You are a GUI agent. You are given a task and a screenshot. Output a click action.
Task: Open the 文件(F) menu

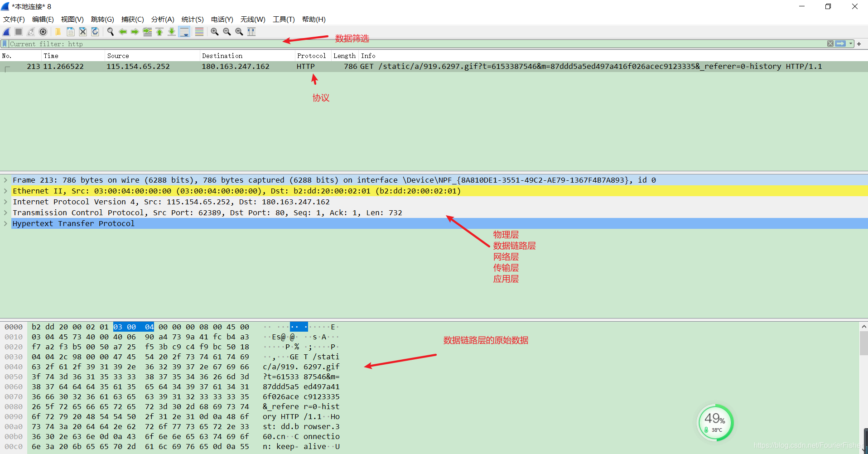coord(14,19)
